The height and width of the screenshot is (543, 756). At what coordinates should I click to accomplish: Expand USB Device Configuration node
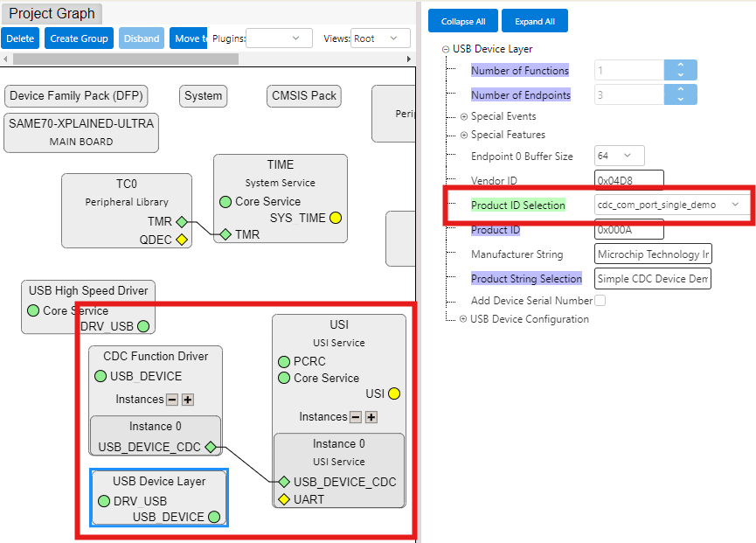click(464, 319)
